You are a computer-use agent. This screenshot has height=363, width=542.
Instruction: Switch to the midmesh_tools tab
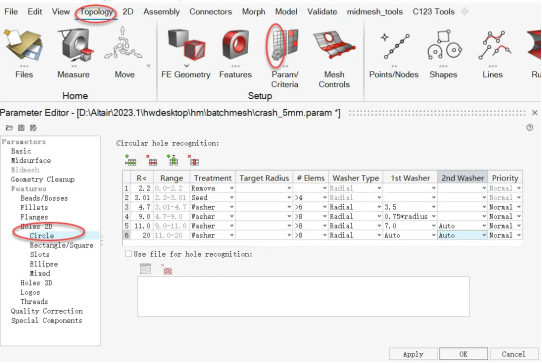[375, 12]
